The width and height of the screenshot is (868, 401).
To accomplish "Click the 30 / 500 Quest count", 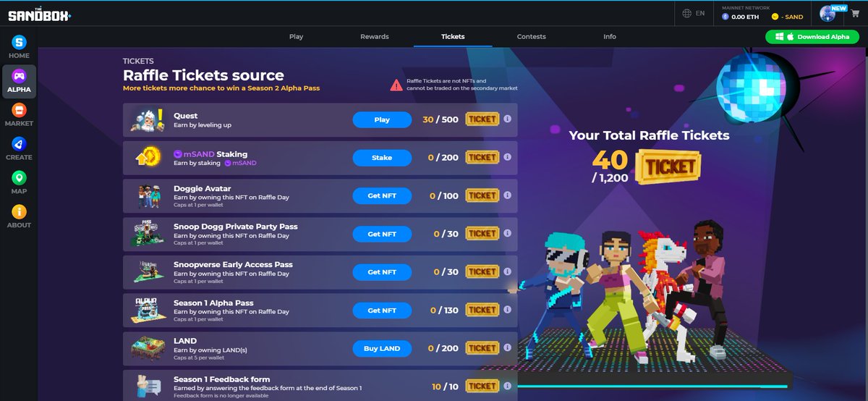I will (x=441, y=119).
